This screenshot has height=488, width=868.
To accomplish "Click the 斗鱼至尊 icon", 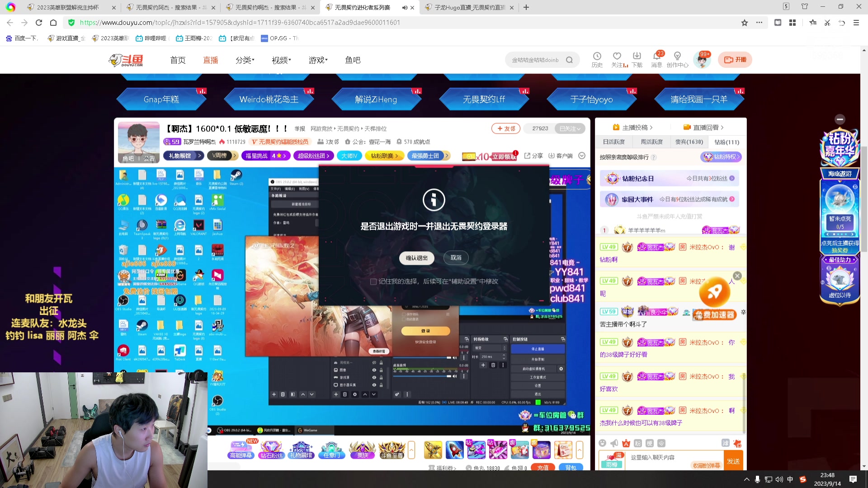I will pyautogui.click(x=392, y=450).
